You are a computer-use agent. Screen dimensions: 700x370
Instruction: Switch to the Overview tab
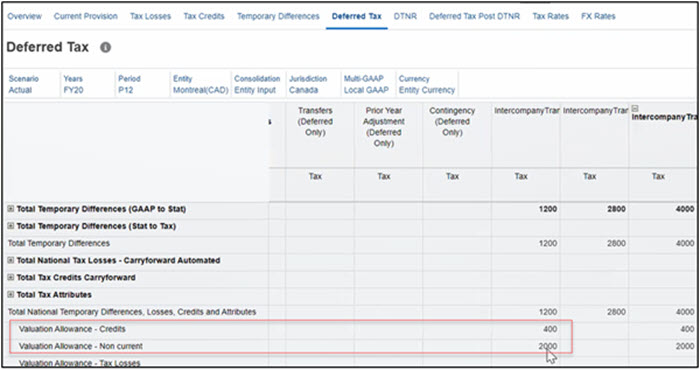[25, 17]
